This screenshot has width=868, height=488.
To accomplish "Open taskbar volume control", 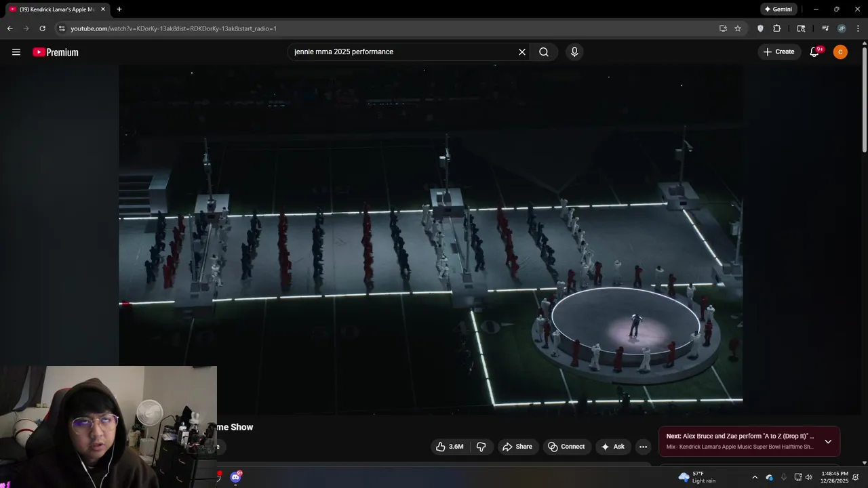I will tap(808, 477).
